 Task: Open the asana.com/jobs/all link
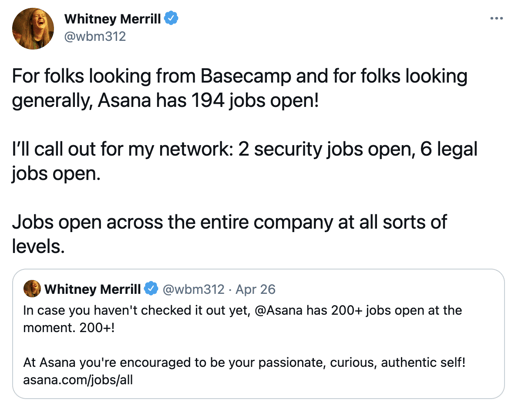tap(78, 380)
